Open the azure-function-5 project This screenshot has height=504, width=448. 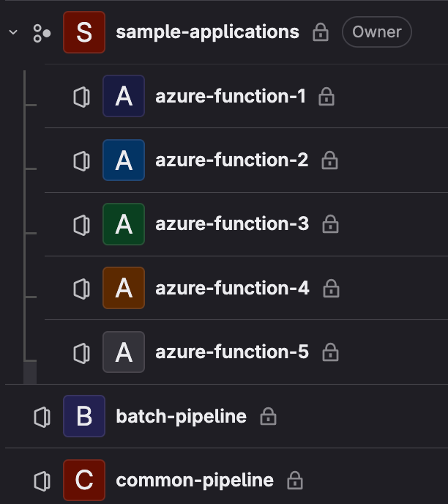coord(231,352)
